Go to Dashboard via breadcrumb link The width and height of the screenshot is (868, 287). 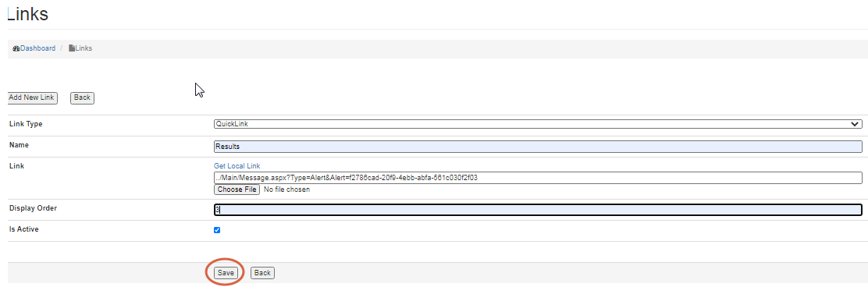point(37,48)
